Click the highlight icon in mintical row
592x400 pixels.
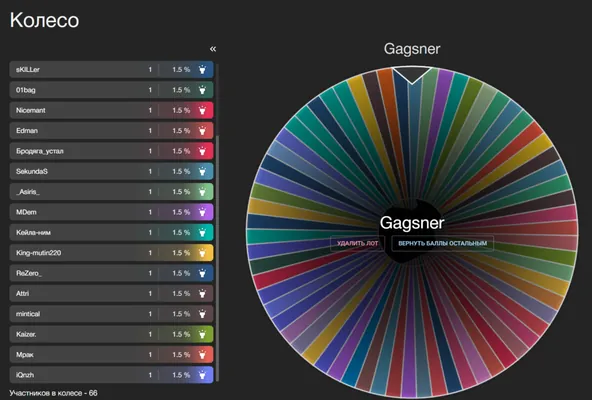[x=202, y=314]
